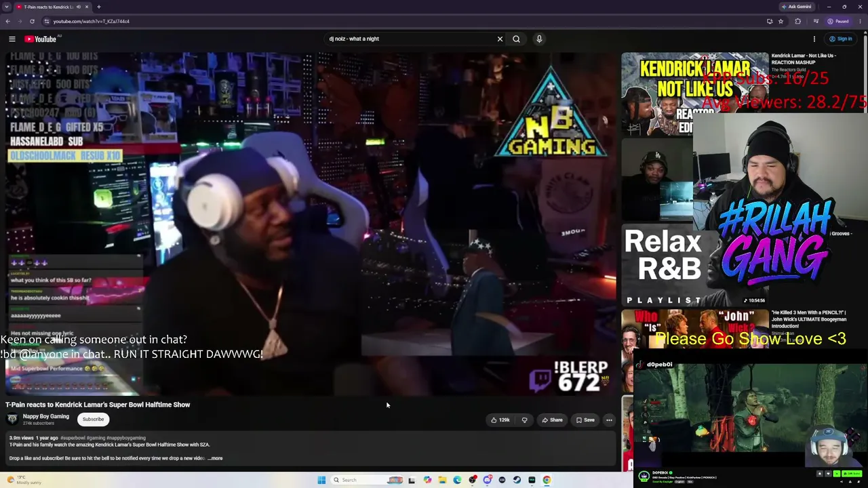Viewport: 868px width, 488px height.
Task: Share the T-Pain reaction video
Action: pos(552,420)
